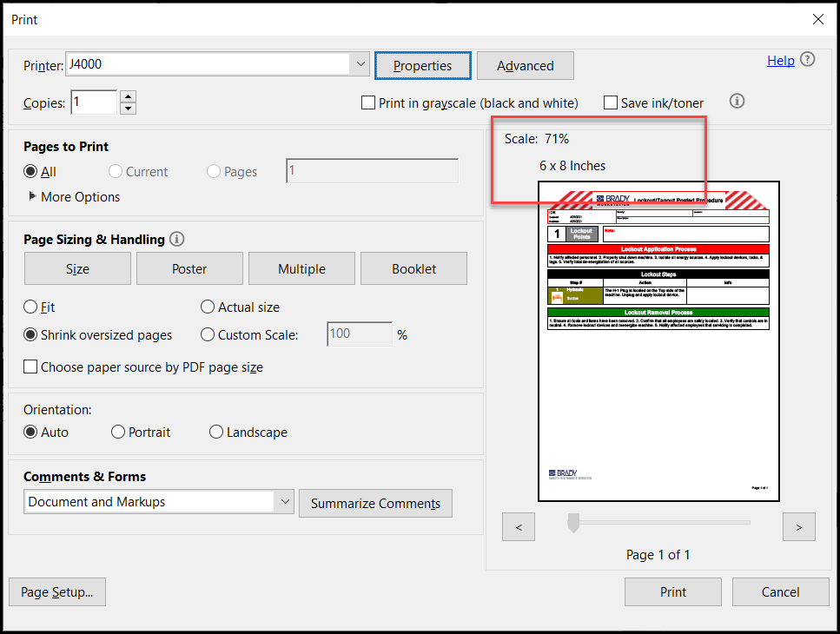Go to the next preview page
The width and height of the screenshot is (840, 634).
click(799, 526)
